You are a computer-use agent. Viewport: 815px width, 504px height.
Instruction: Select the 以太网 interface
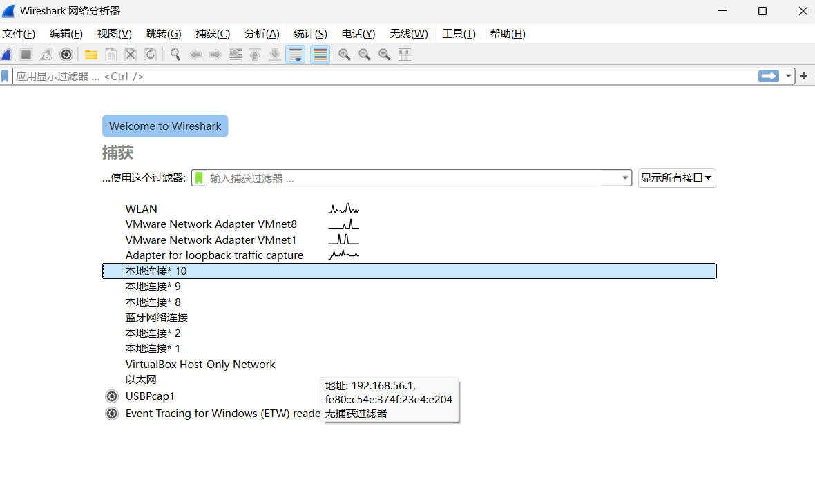(x=141, y=380)
